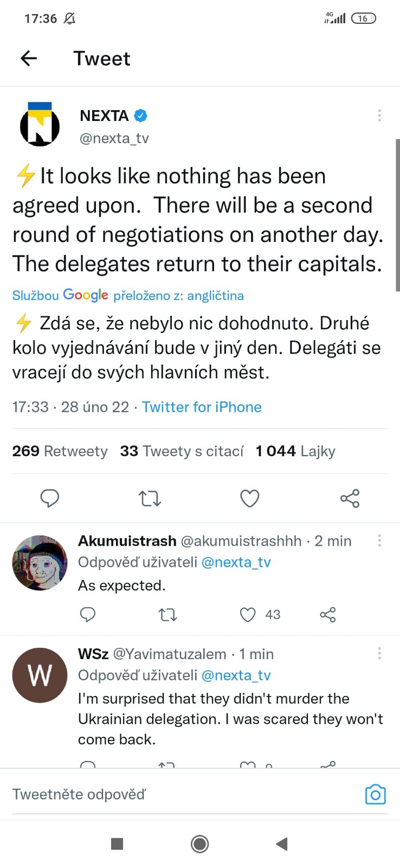Retweet the NEXTA tweet
The width and height of the screenshot is (400, 868).
[x=150, y=498]
